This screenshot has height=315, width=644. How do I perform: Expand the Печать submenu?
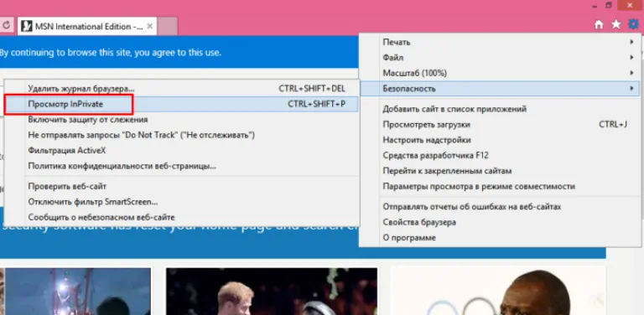point(500,42)
